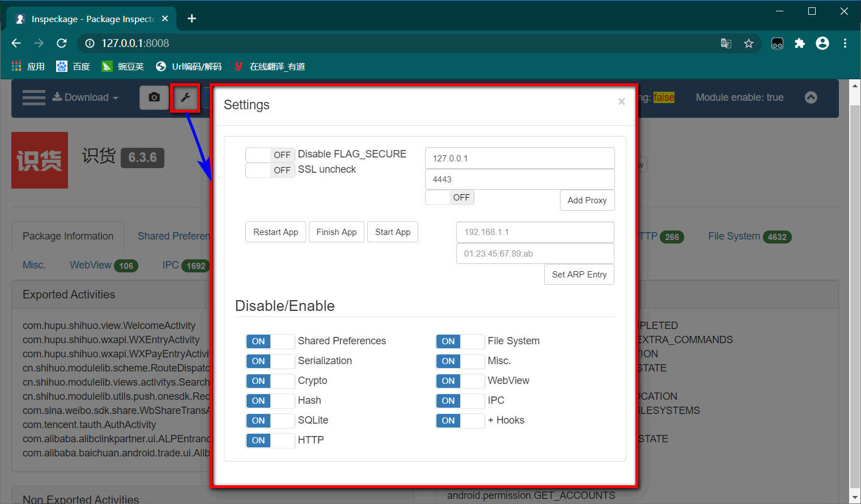Close the Settings dialog with X
The height and width of the screenshot is (504, 861).
(x=621, y=102)
